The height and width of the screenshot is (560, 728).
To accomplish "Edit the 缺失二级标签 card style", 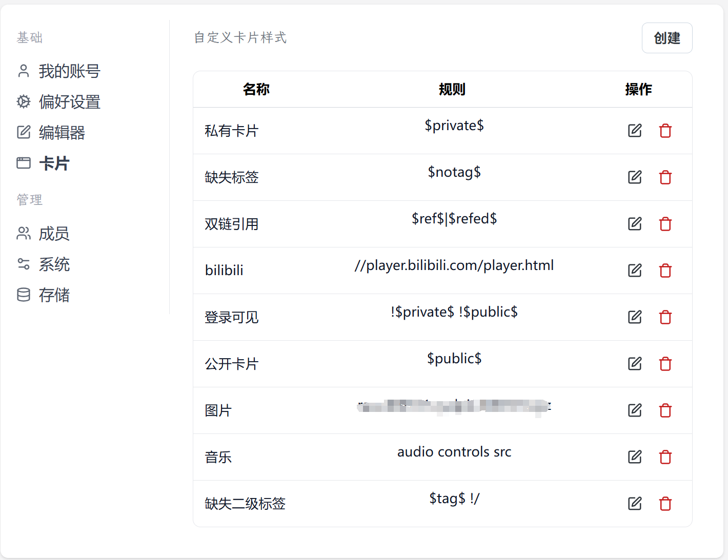I will [x=635, y=504].
